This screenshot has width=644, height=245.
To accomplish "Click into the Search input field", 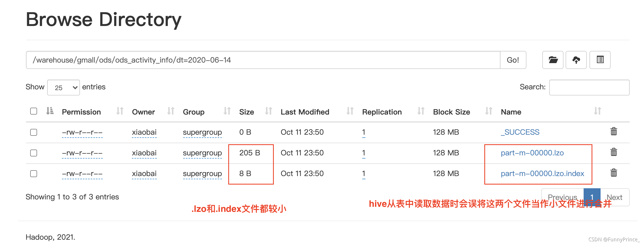I will 589,87.
